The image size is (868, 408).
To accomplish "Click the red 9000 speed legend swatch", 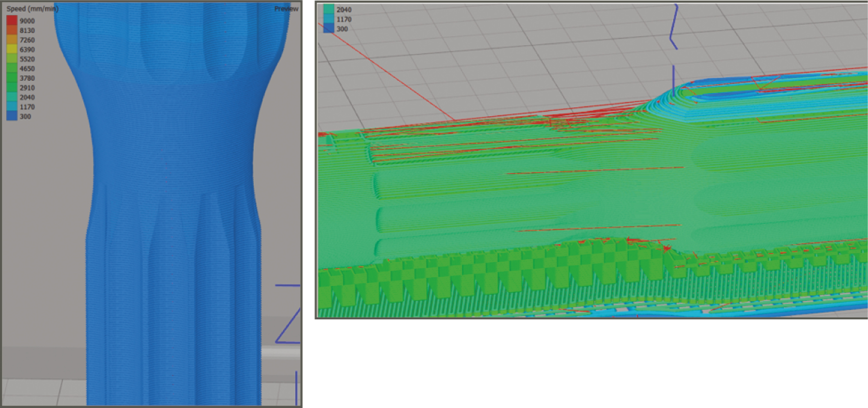I will (12, 20).
